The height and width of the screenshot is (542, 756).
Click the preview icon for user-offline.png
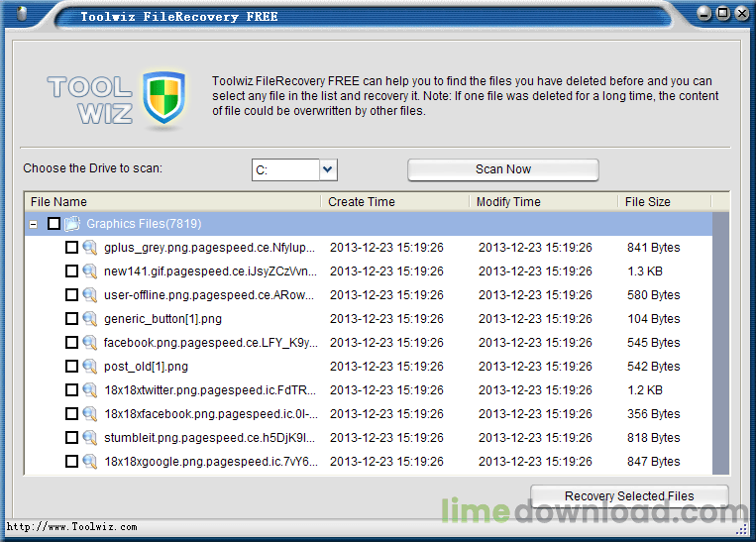click(x=89, y=295)
